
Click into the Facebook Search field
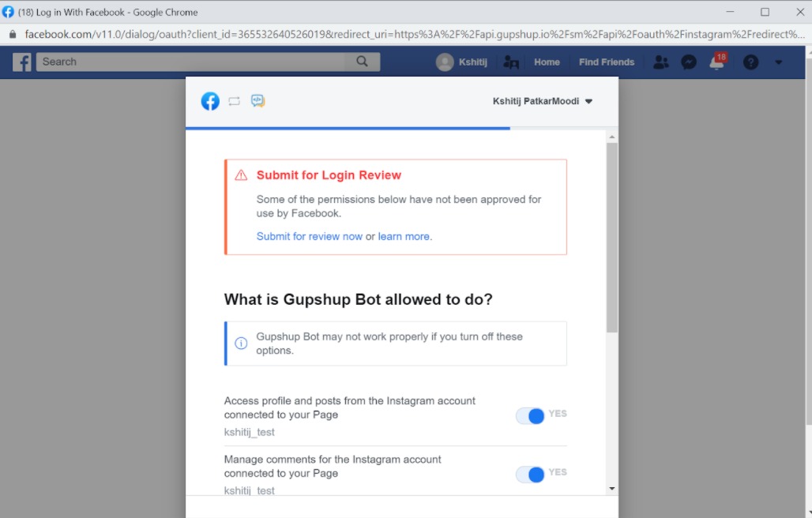coord(190,62)
